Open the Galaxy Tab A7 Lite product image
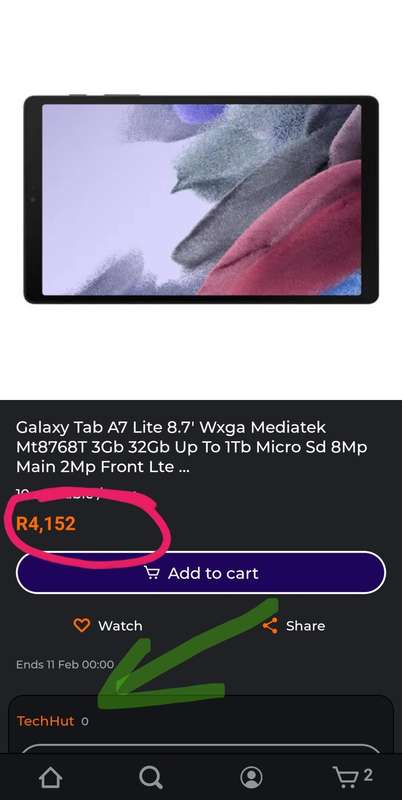The image size is (402, 800). (201, 199)
